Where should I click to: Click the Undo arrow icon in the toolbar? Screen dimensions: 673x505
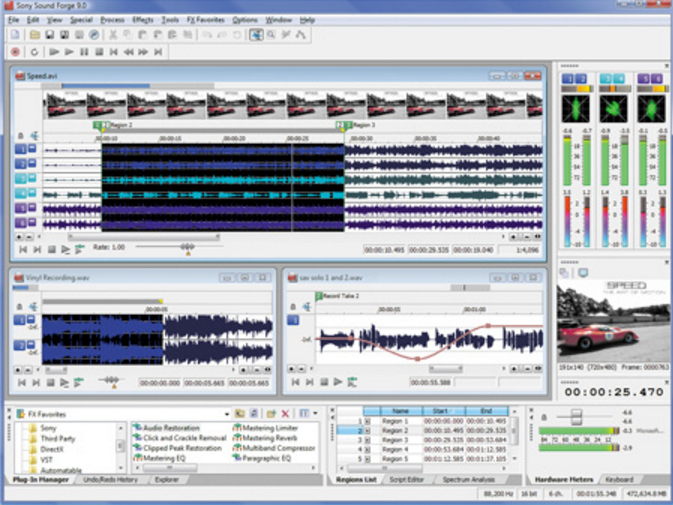tap(207, 35)
